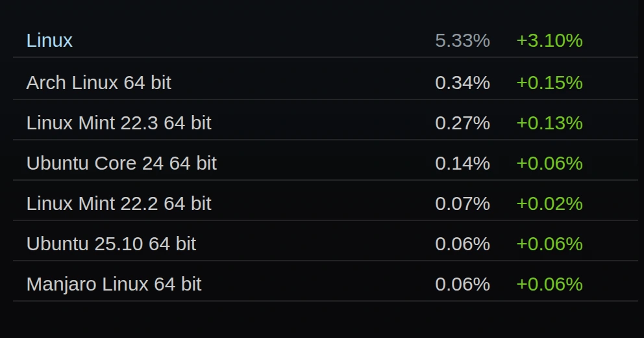Screen dimensions: 644x338
Task: Click Arch Linux's 0.34% share value
Action: click(x=462, y=83)
